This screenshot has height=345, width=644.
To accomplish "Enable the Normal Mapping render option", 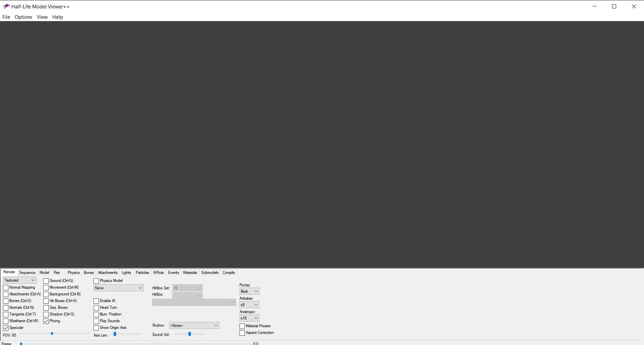I will click(6, 287).
